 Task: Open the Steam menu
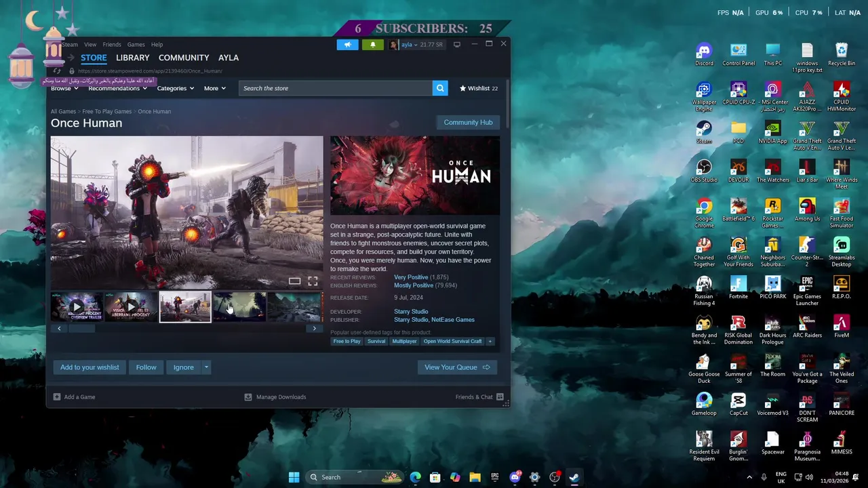click(70, 45)
